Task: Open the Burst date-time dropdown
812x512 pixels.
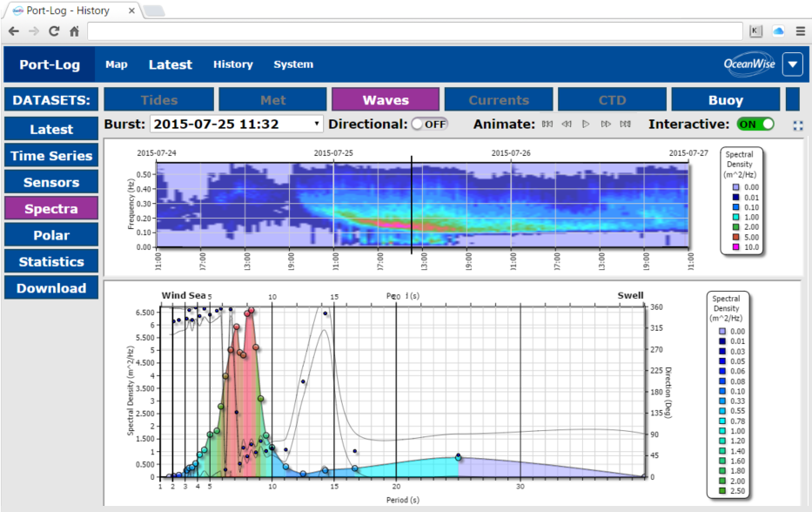Action: click(x=236, y=124)
